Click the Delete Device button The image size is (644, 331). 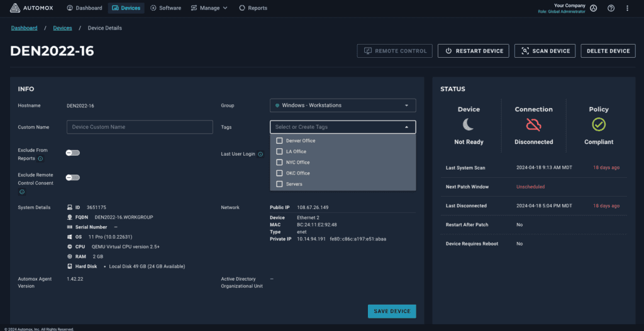(x=608, y=51)
